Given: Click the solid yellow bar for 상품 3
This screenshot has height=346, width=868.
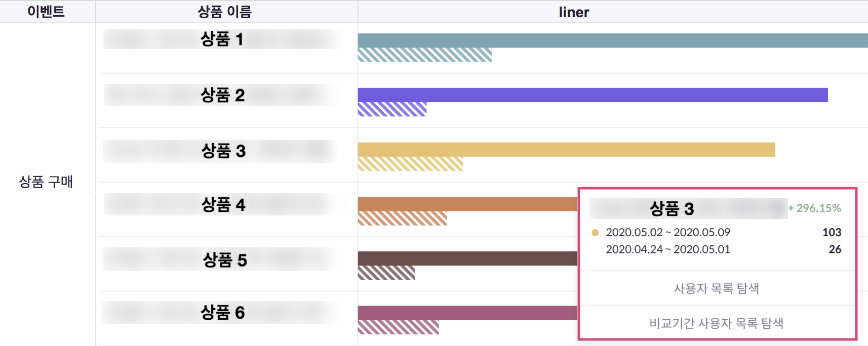Looking at the screenshot, I should click(566, 150).
